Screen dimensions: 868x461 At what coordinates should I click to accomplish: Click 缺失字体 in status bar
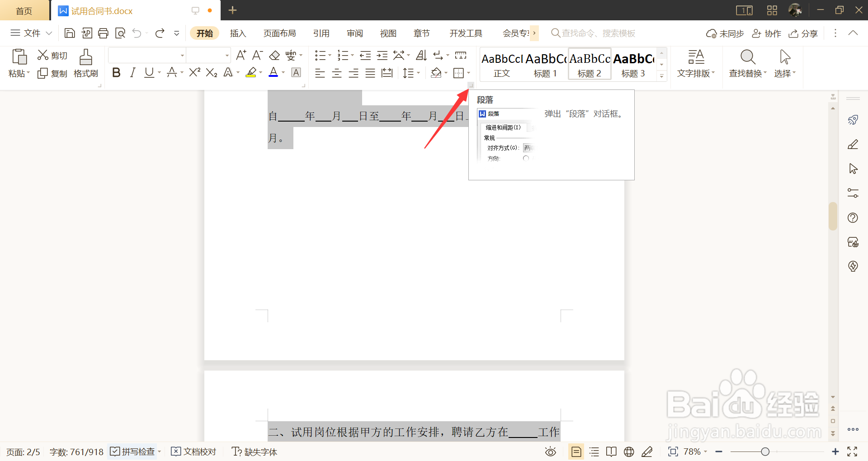click(255, 452)
